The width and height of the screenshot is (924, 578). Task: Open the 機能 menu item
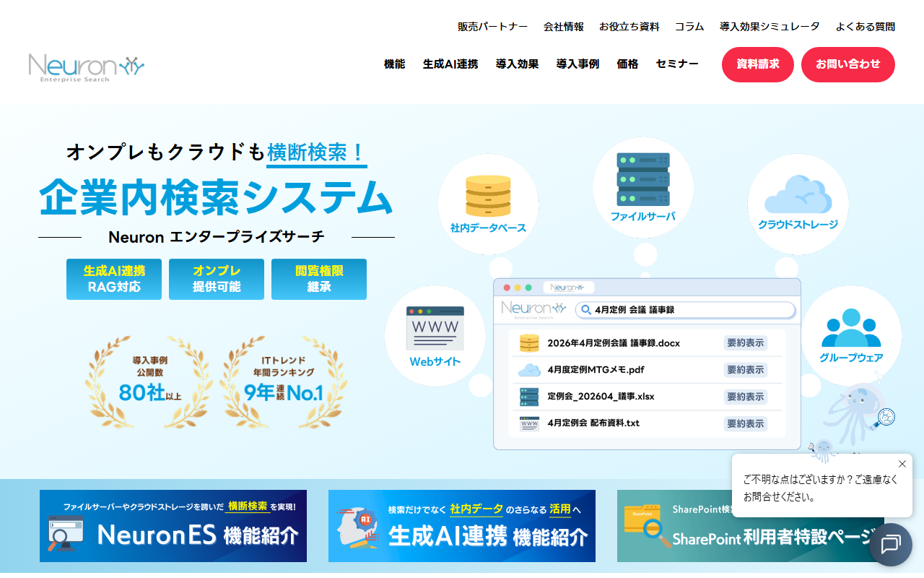394,64
